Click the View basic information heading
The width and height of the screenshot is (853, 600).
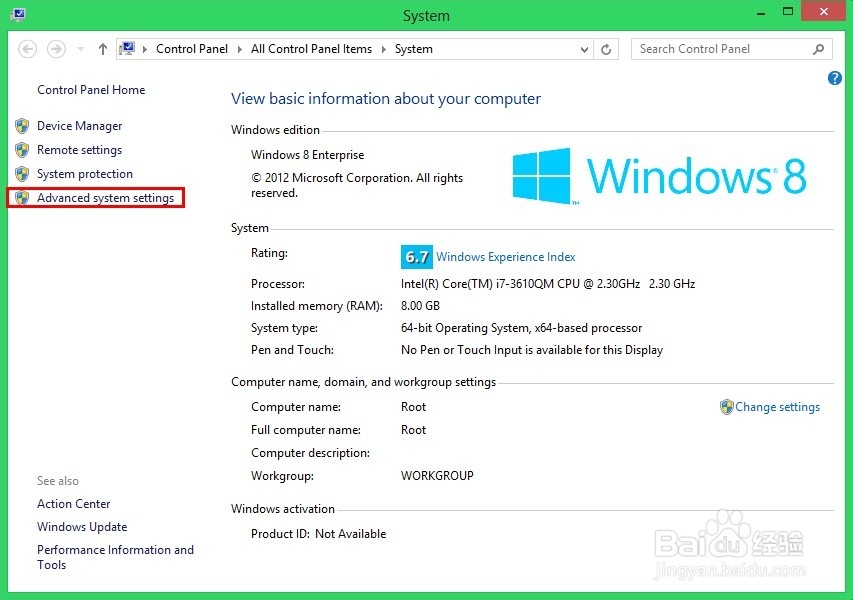pos(386,98)
